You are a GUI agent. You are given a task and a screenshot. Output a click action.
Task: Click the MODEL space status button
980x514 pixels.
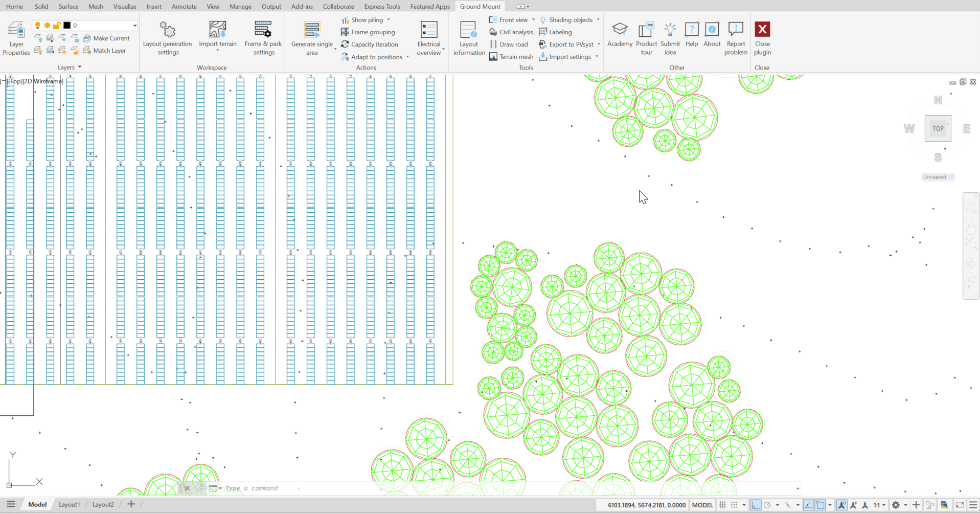point(702,505)
